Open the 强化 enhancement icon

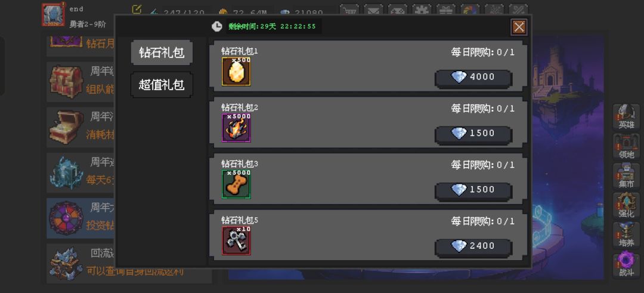(626, 205)
